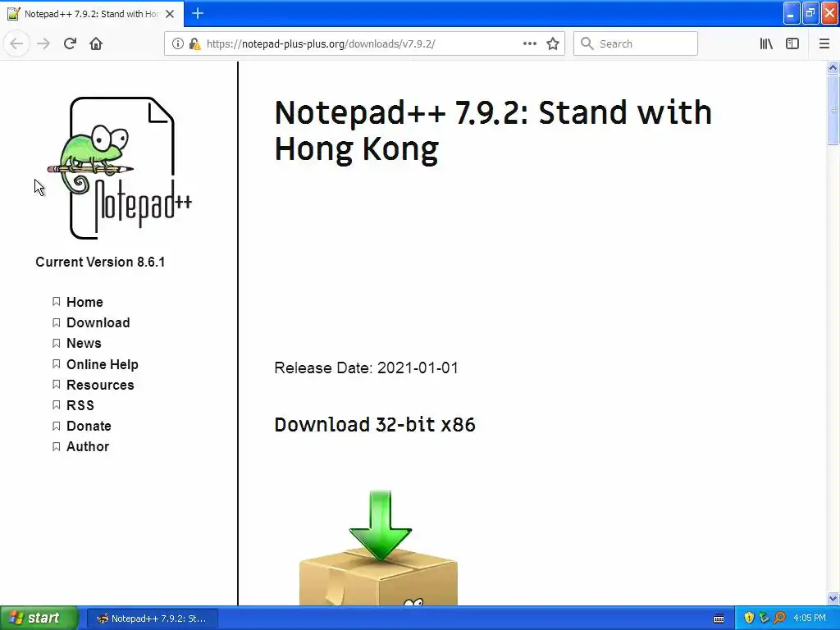Screen dimensions: 840x630
Task: Click the network connection tray icon
Action: click(764, 618)
